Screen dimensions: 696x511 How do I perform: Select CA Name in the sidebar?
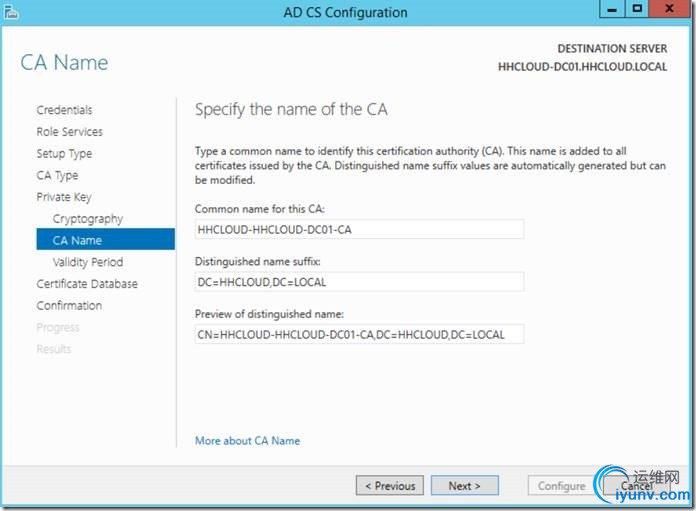click(x=77, y=241)
